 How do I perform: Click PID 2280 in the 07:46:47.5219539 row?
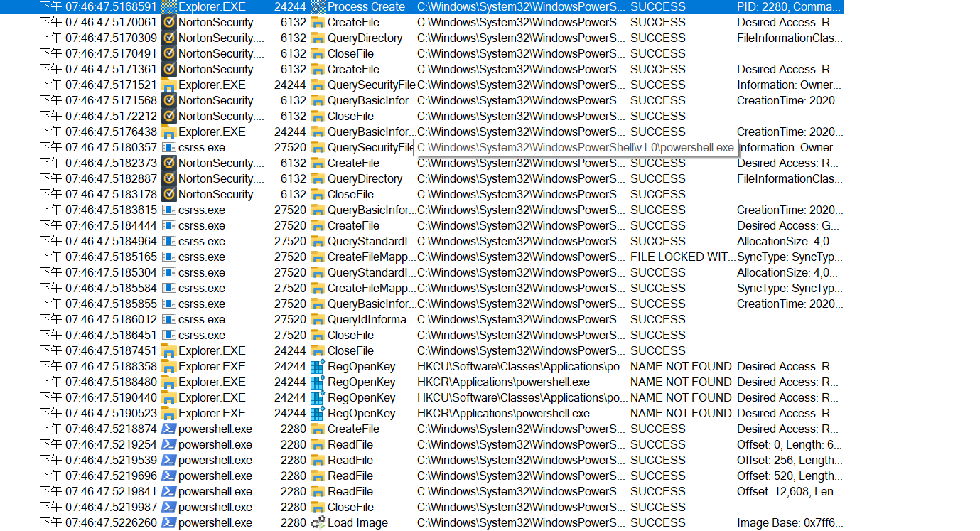click(294, 461)
